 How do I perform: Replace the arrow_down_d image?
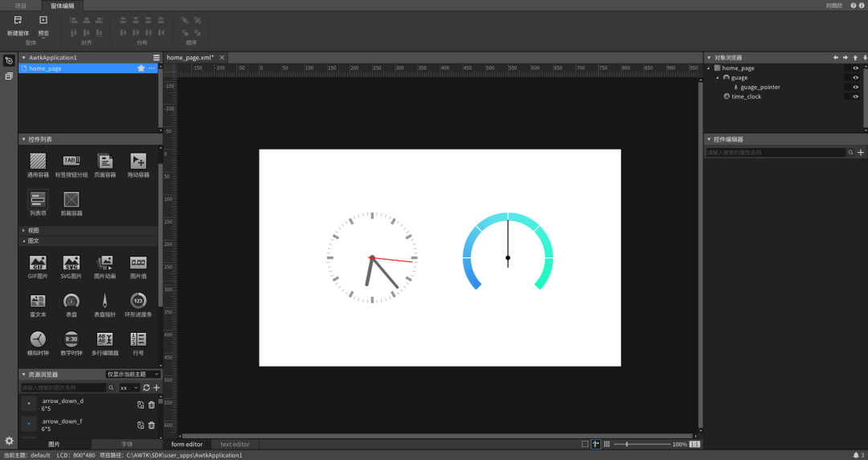(x=141, y=405)
